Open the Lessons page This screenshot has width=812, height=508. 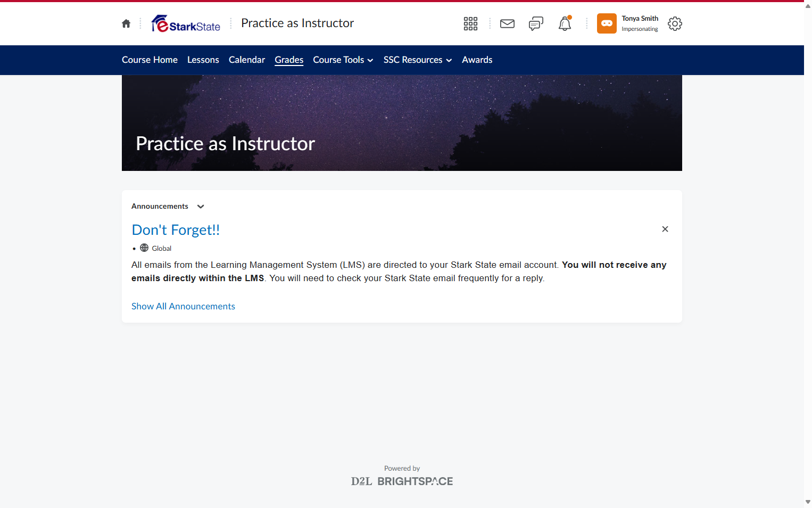pos(203,60)
